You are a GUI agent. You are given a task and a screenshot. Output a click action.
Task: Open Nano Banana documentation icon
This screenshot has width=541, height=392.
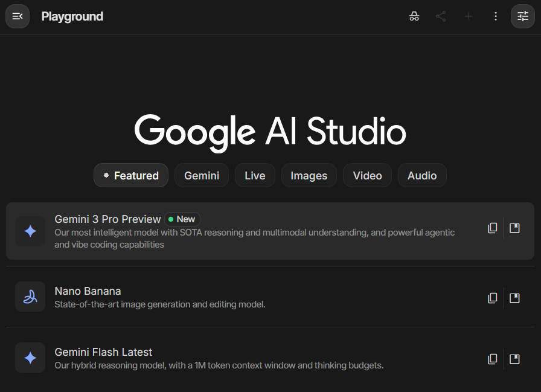tap(514, 298)
